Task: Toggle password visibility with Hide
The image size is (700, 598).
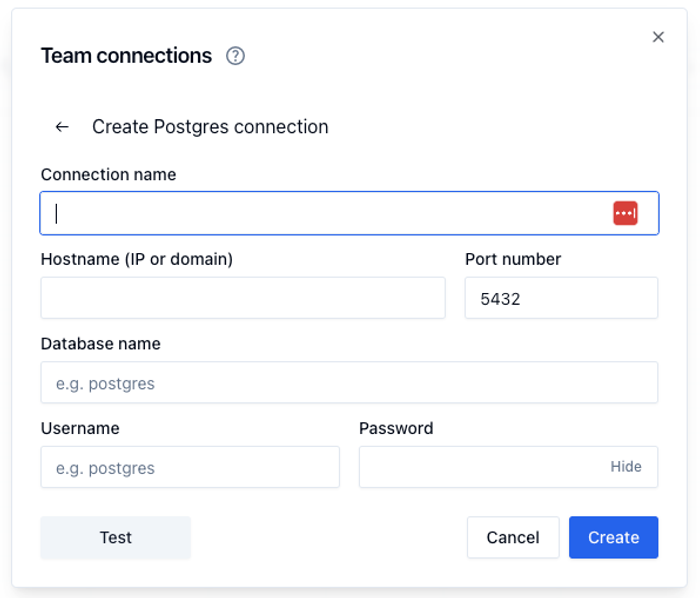Action: (x=626, y=467)
